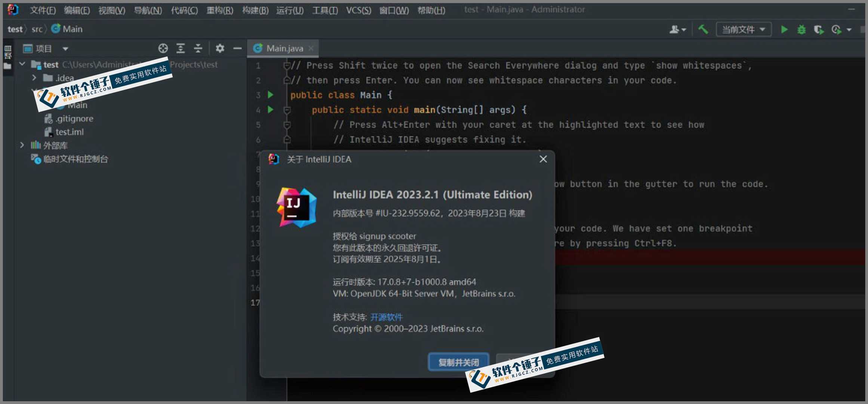The width and height of the screenshot is (868, 404).
Task: Expand all items in project tree
Action: pos(181,48)
